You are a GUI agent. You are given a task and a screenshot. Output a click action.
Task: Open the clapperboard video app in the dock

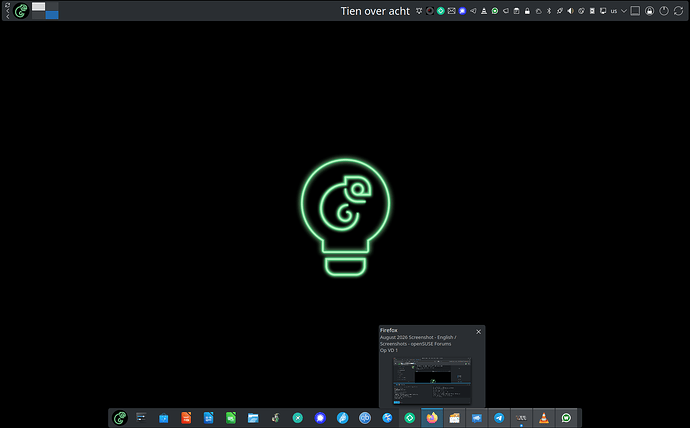click(x=454, y=418)
